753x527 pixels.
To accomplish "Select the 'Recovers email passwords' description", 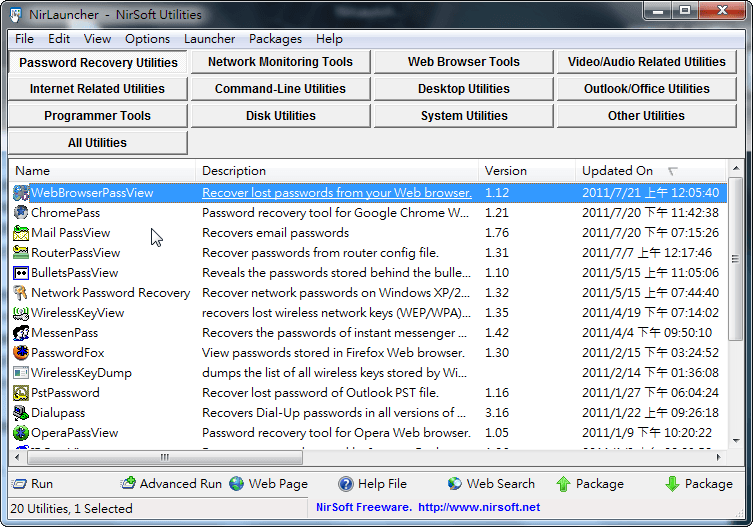I will [x=275, y=233].
